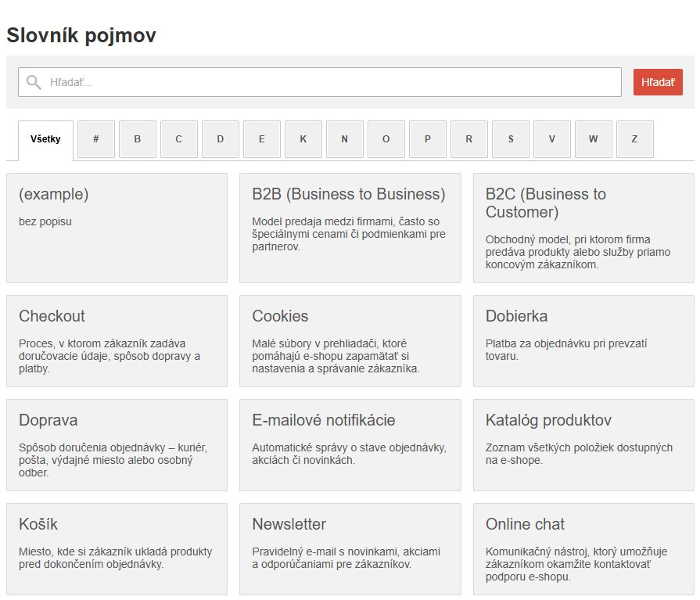Filter terms by the # tab
Screen dimensions: 700x600
96,139
